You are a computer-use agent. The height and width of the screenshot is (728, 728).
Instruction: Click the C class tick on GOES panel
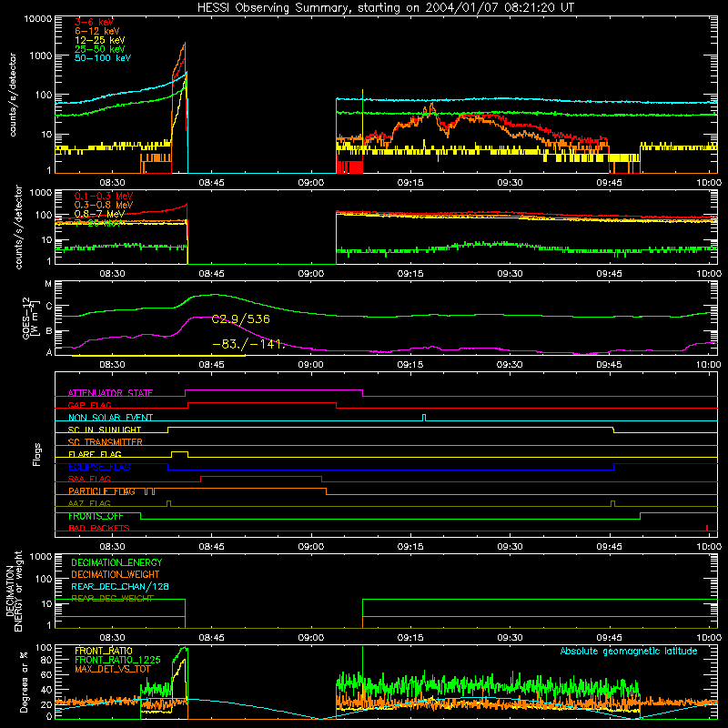tap(49, 306)
